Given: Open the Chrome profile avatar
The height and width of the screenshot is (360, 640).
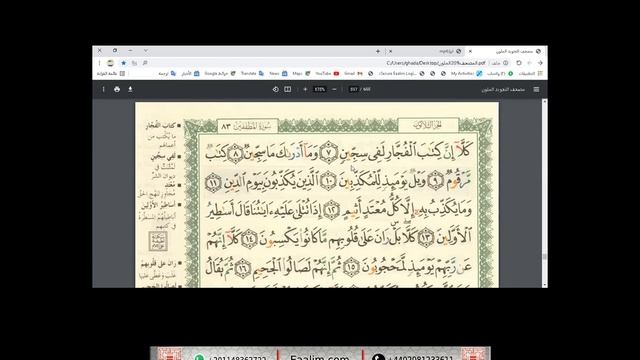Looking at the screenshot, I should tap(111, 63).
